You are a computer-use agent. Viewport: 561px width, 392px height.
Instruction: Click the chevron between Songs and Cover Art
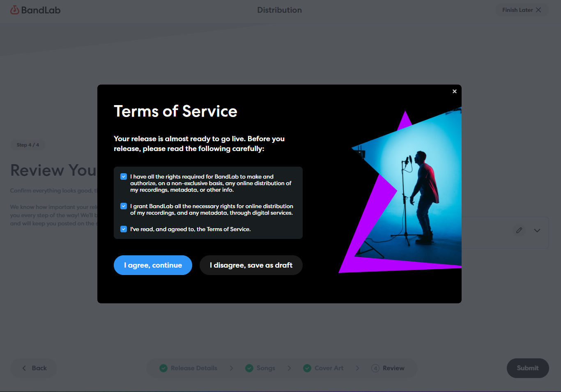[289, 368]
